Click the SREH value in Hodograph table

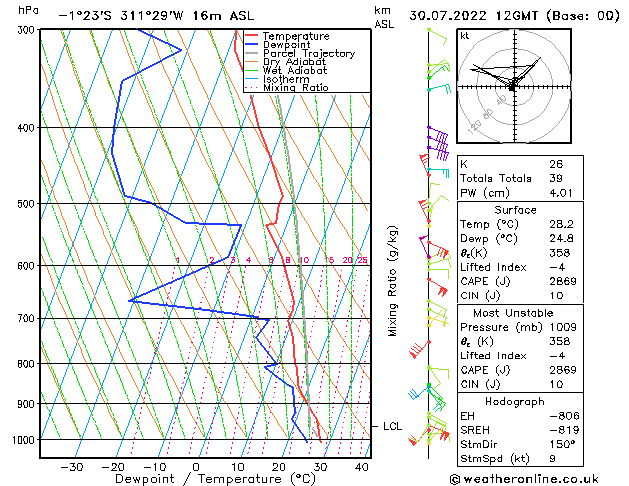pos(564,430)
